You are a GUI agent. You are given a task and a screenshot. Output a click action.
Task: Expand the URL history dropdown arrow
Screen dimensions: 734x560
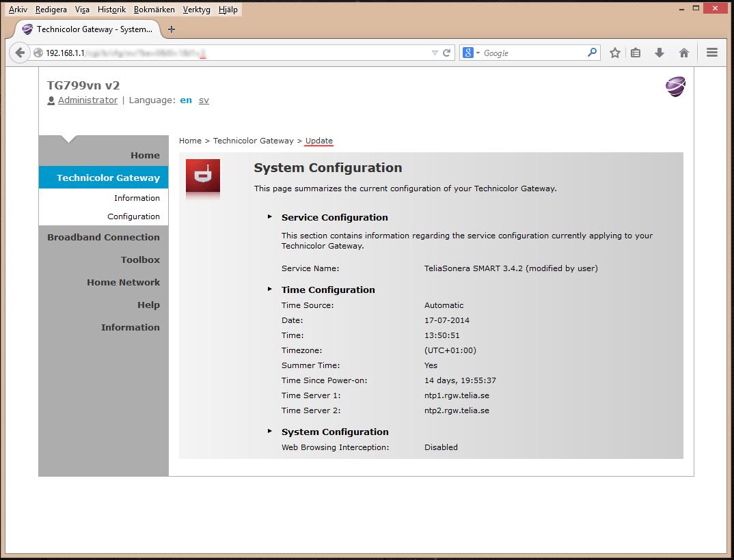pos(435,53)
